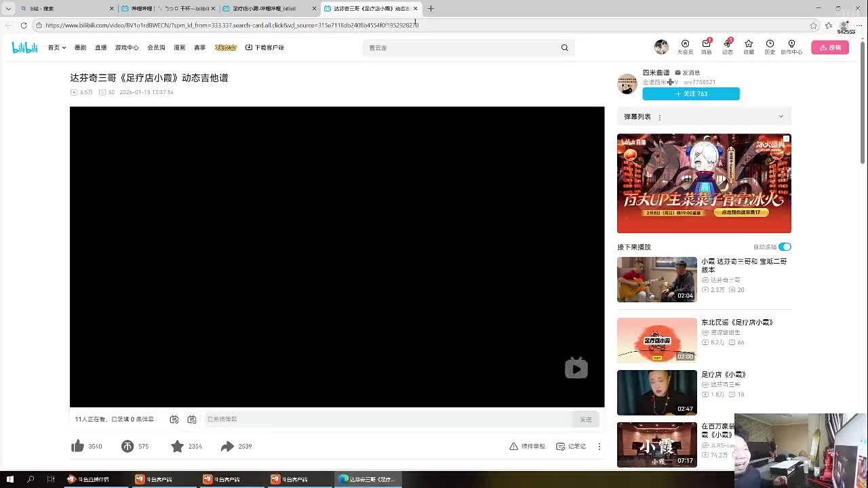The image size is (868, 488).
Task: Open danmaku settings icon beside input
Action: coord(192,420)
